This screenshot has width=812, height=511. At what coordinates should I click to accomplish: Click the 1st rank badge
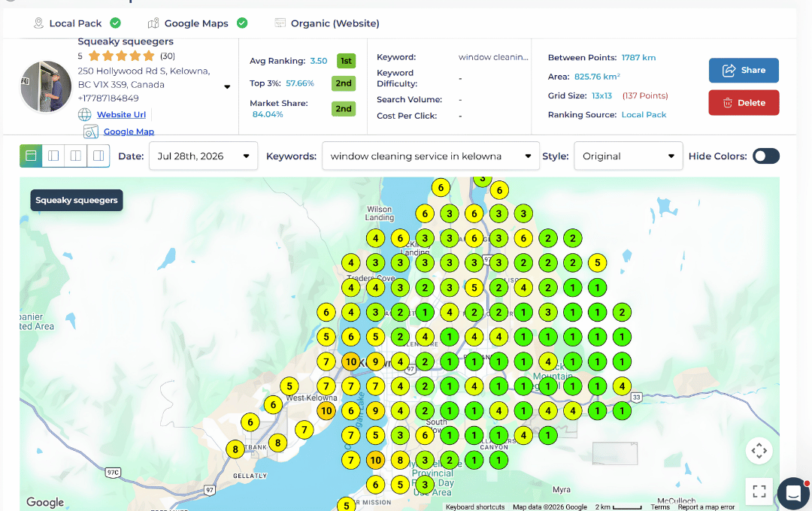[x=346, y=61]
